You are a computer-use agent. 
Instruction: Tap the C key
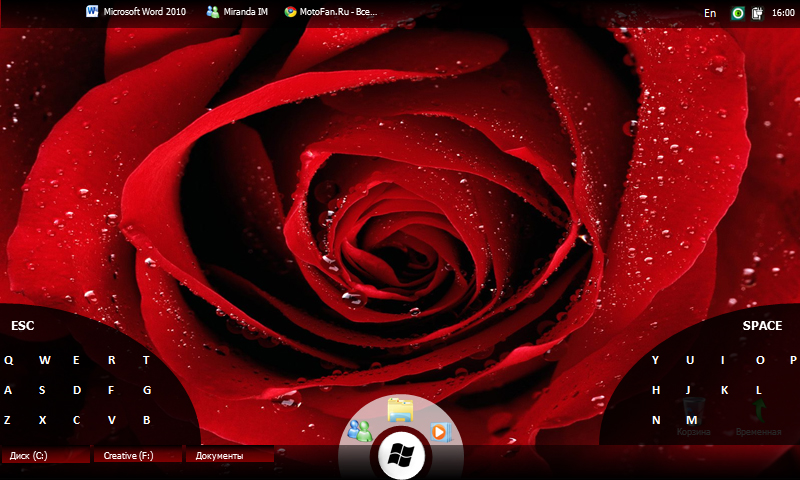click(x=76, y=420)
